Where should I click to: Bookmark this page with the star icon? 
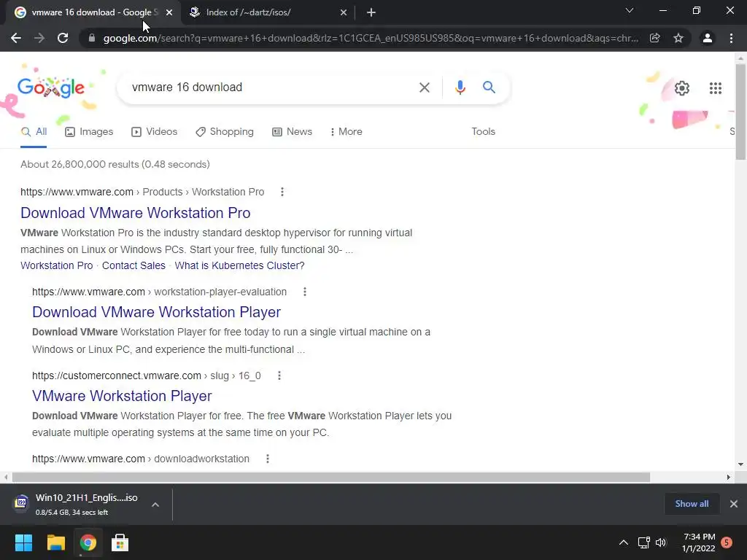[x=678, y=38]
